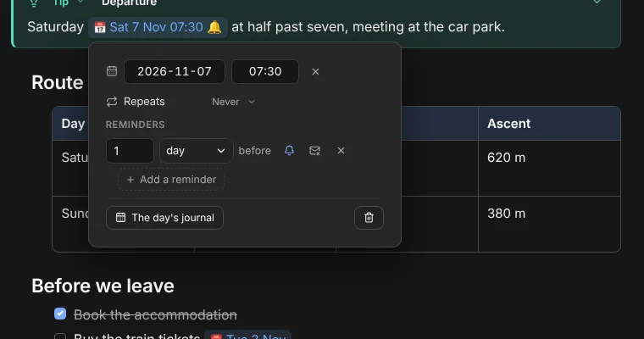Select the 380 m table cell

click(x=549, y=224)
